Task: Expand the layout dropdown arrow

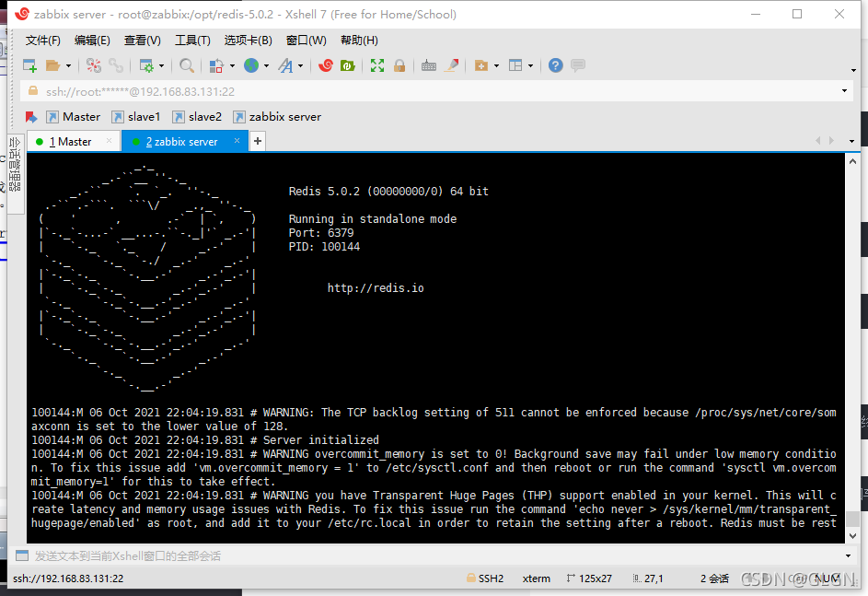Action: [530, 66]
